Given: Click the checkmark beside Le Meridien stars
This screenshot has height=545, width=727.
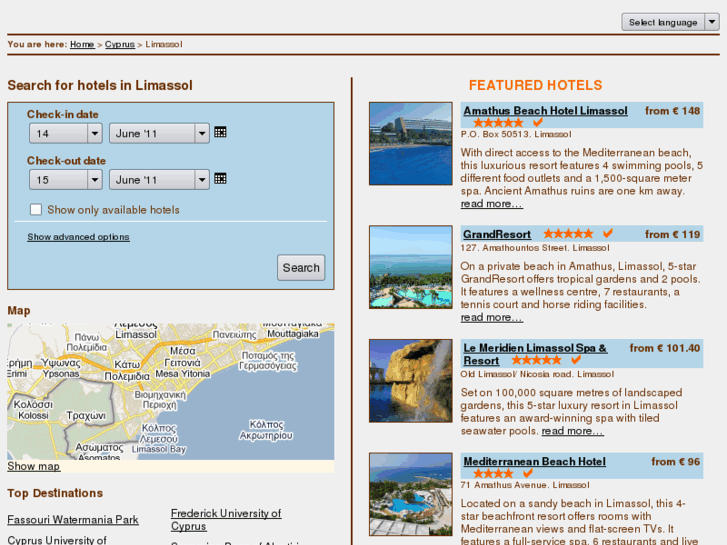Looking at the screenshot, I should 576,360.
